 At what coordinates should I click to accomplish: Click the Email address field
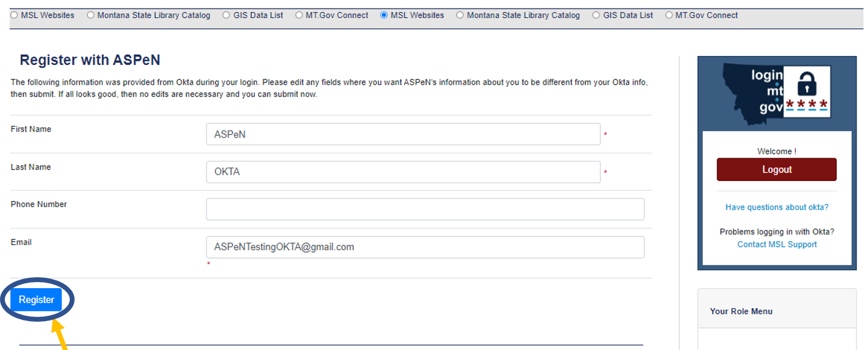pos(425,247)
